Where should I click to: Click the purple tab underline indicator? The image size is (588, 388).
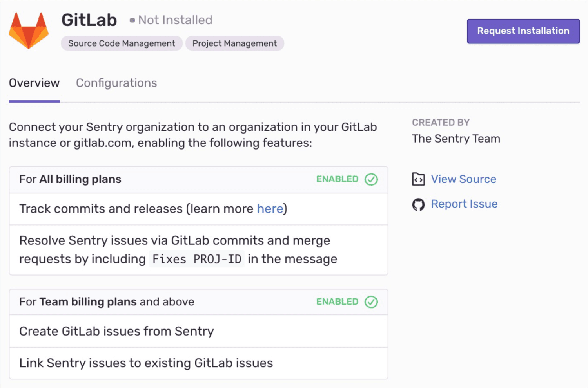point(34,101)
